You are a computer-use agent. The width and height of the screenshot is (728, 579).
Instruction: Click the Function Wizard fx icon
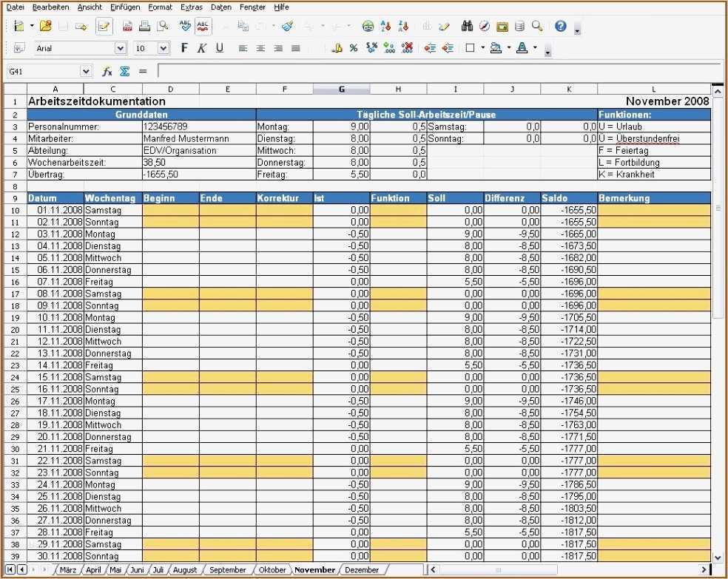point(107,72)
